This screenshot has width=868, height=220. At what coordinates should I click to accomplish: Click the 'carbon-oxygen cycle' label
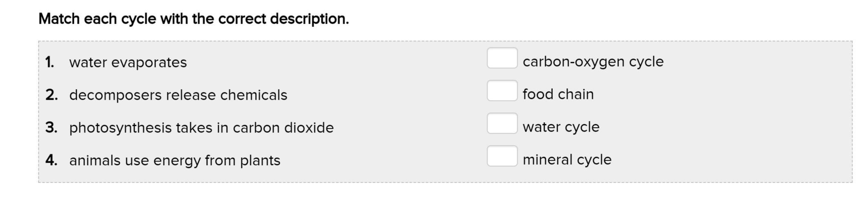[x=593, y=62]
